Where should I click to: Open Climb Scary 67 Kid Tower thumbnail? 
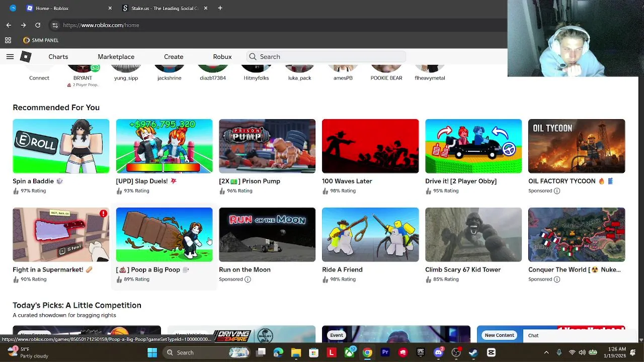pyautogui.click(x=473, y=234)
